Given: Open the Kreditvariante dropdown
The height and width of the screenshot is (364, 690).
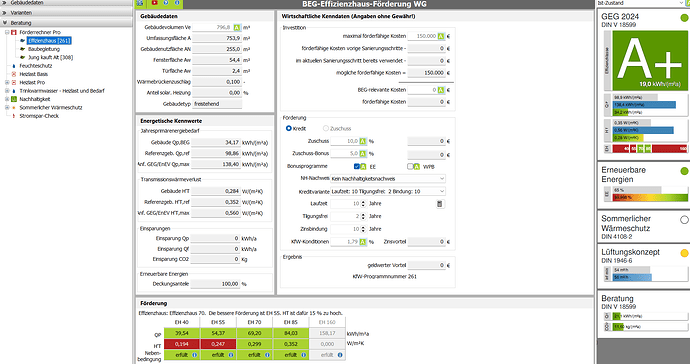Looking at the screenshot, I should click(388, 191).
